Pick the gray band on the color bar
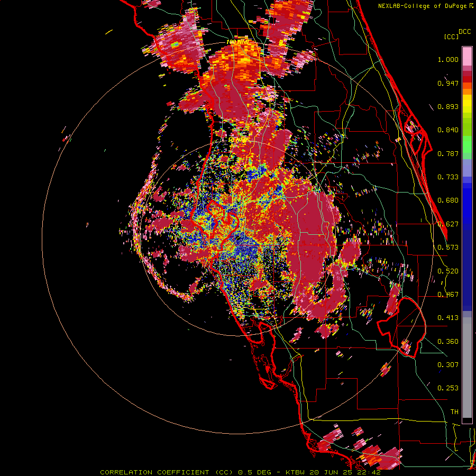 (467, 368)
